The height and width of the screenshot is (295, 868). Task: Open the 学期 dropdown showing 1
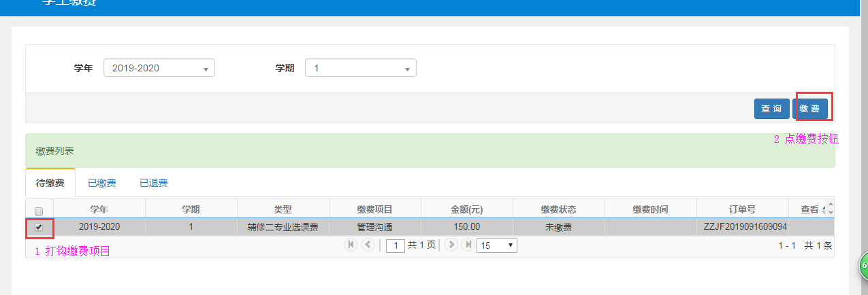[360, 68]
